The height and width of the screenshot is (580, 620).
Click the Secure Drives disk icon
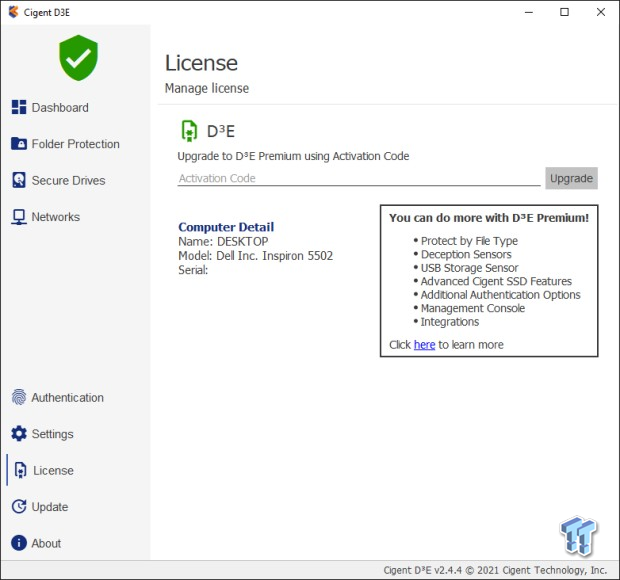point(19,180)
